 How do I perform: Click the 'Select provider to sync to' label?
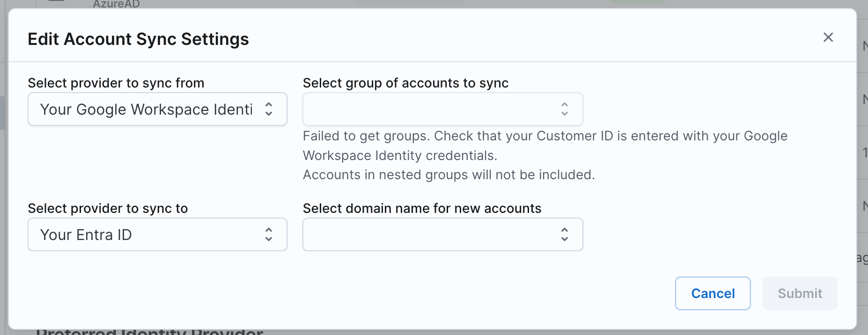tap(108, 209)
